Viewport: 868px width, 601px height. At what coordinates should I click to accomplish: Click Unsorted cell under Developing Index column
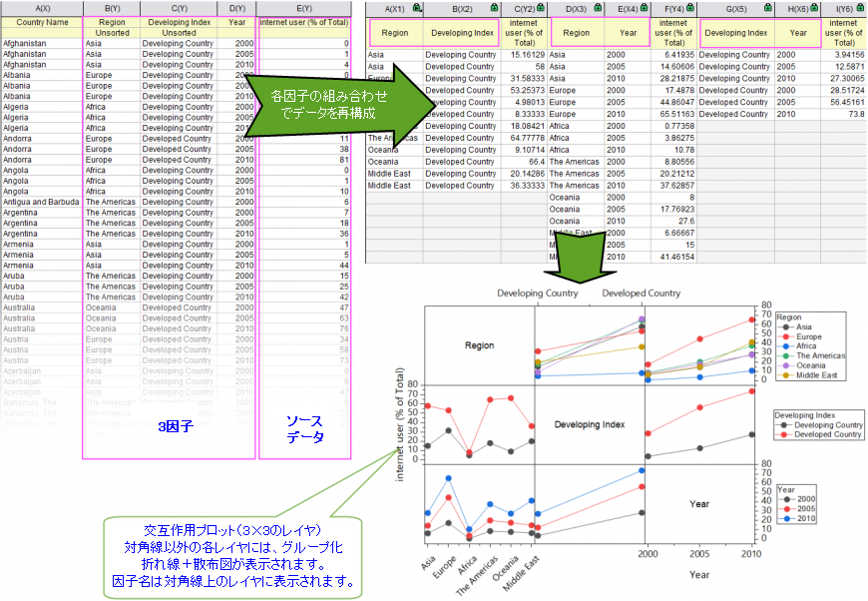tap(179, 33)
